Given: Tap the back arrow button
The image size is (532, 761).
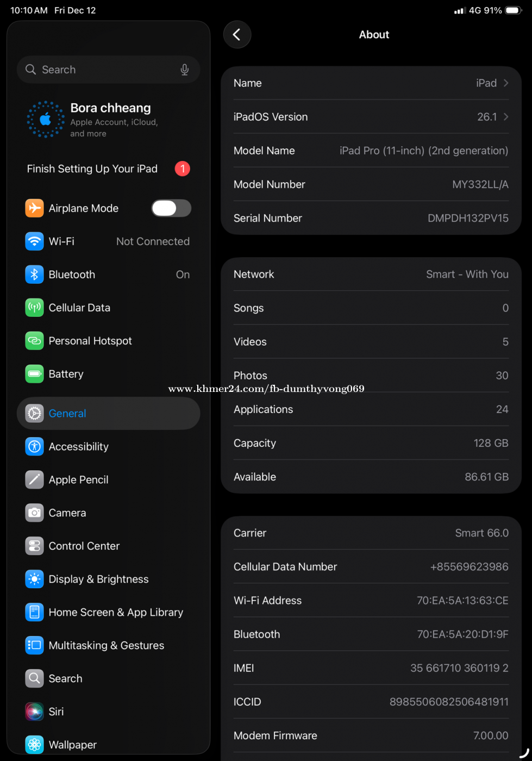Looking at the screenshot, I should pos(237,35).
